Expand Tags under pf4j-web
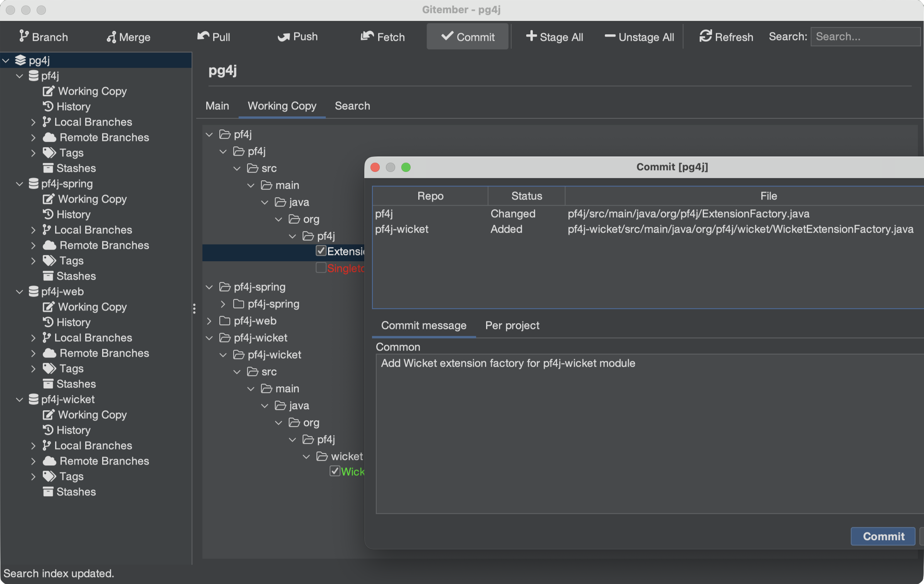Viewport: 924px width, 584px height. point(33,369)
